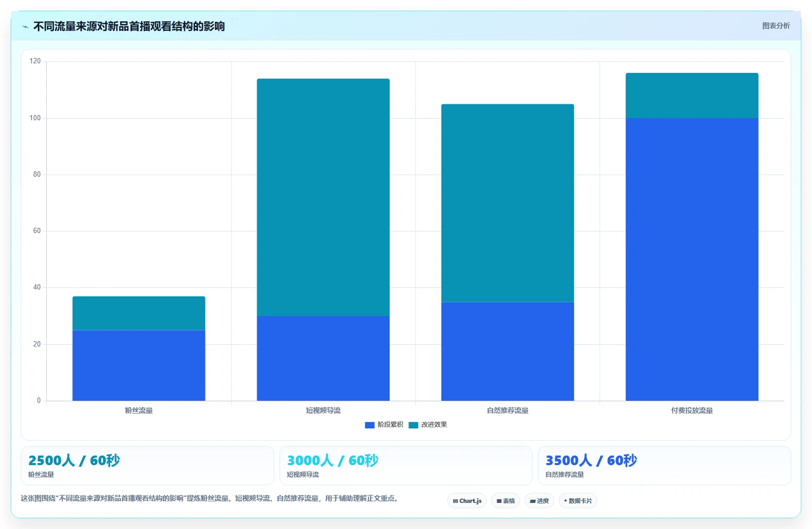
Task: Click the teal 短视频导流 bar segment
Action: [x=323, y=197]
